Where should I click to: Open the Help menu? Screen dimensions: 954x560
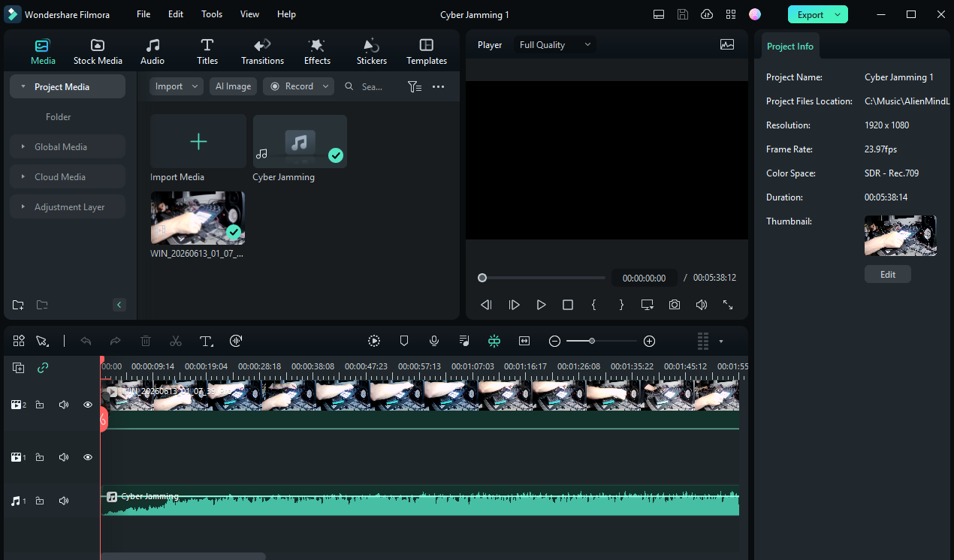(286, 14)
